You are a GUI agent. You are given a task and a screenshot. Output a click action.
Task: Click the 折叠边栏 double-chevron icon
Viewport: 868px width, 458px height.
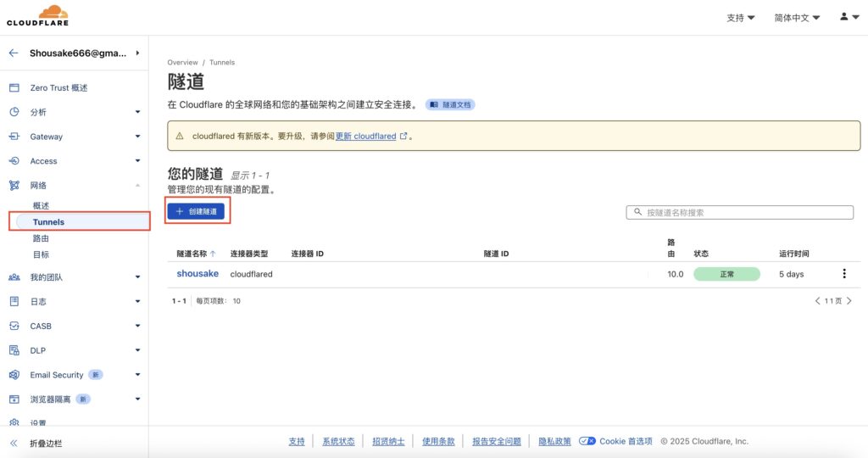[14, 443]
